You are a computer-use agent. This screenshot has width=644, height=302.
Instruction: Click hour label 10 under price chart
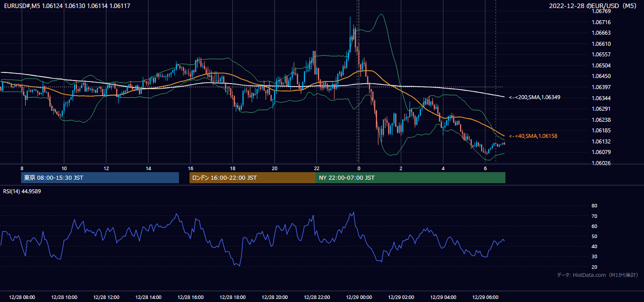(64, 168)
